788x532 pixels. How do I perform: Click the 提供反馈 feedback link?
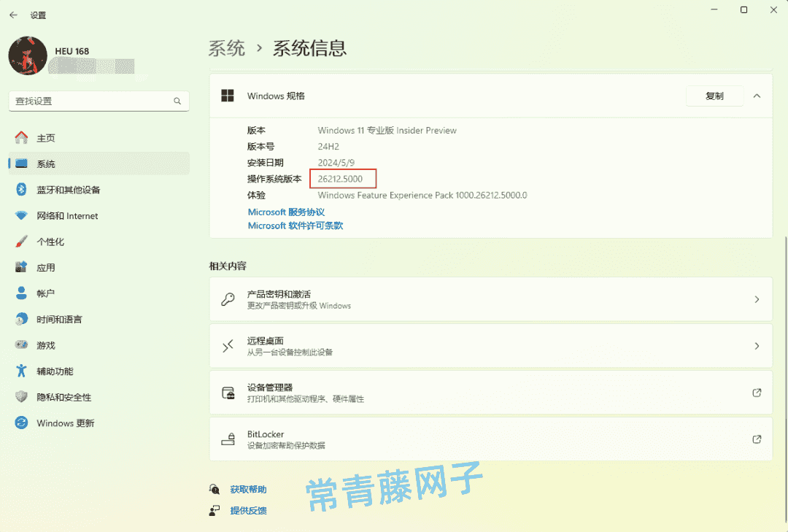click(248, 510)
